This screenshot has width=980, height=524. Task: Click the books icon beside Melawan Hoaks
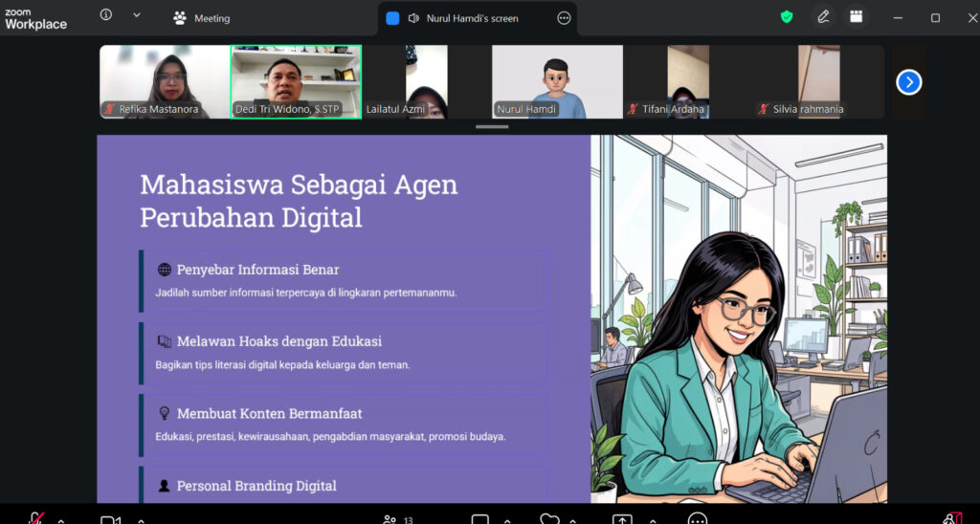[x=165, y=341]
